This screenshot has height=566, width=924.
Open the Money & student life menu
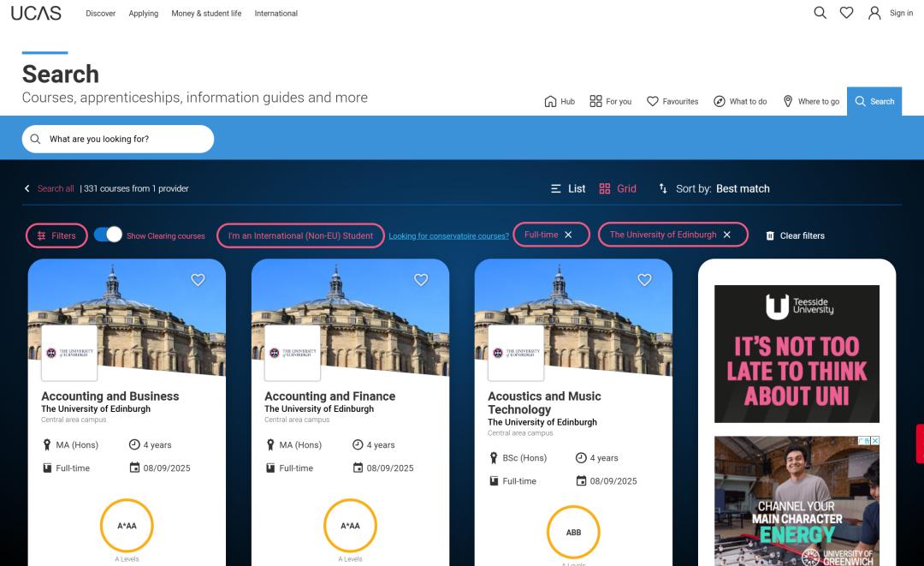tap(206, 14)
